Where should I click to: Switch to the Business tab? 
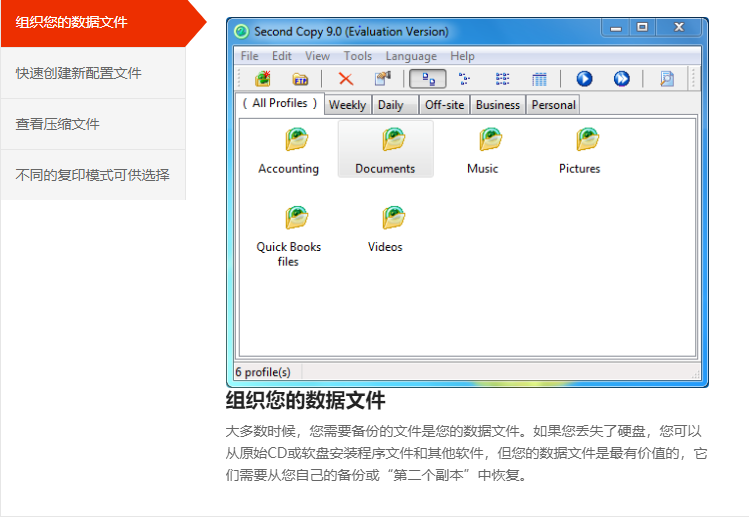tap(498, 105)
